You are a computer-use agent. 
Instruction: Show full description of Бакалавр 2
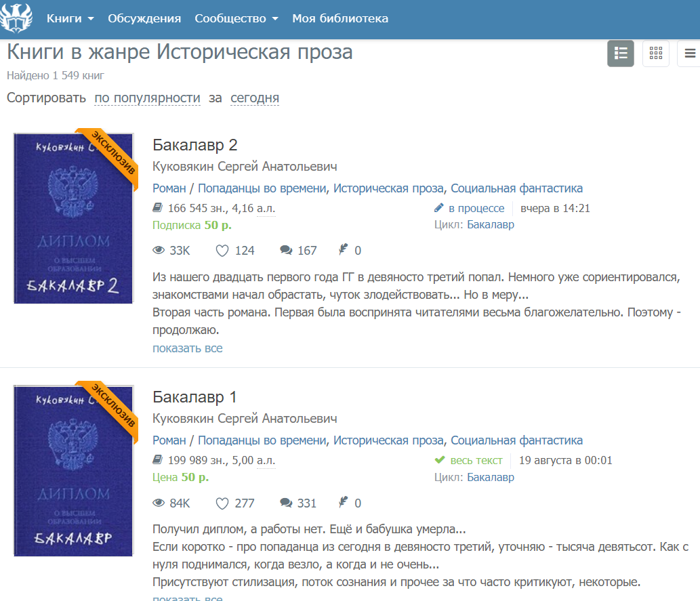point(187,348)
